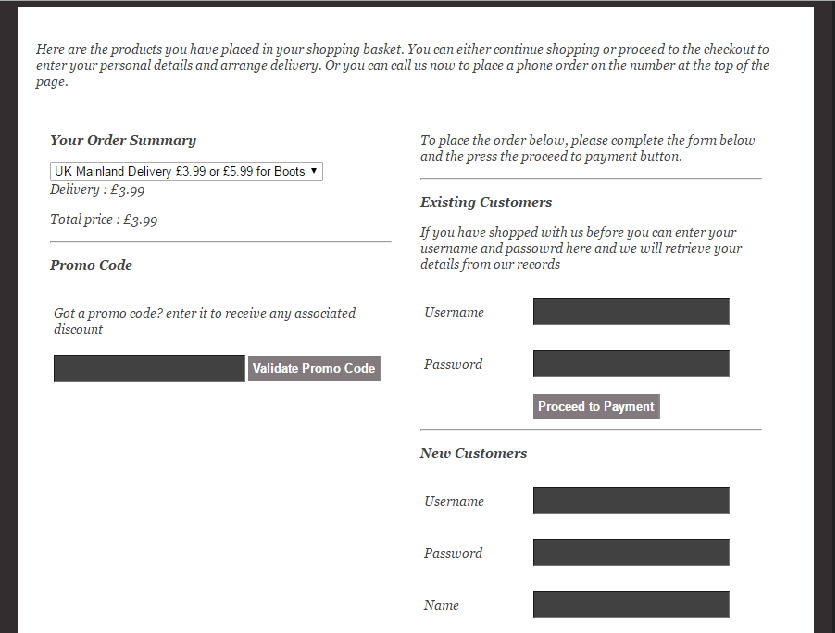Click the "Got a promo code?" hint text
Image resolution: width=835 pixels, height=633 pixels.
205,321
